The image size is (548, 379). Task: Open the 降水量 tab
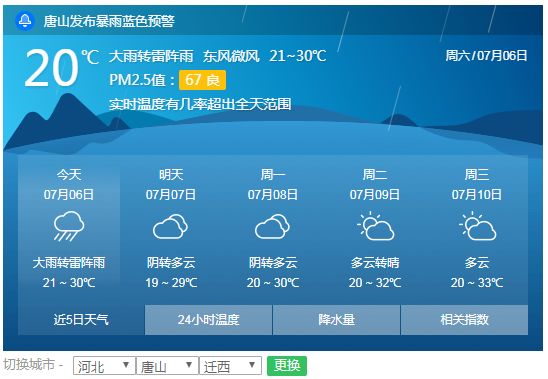(x=336, y=320)
